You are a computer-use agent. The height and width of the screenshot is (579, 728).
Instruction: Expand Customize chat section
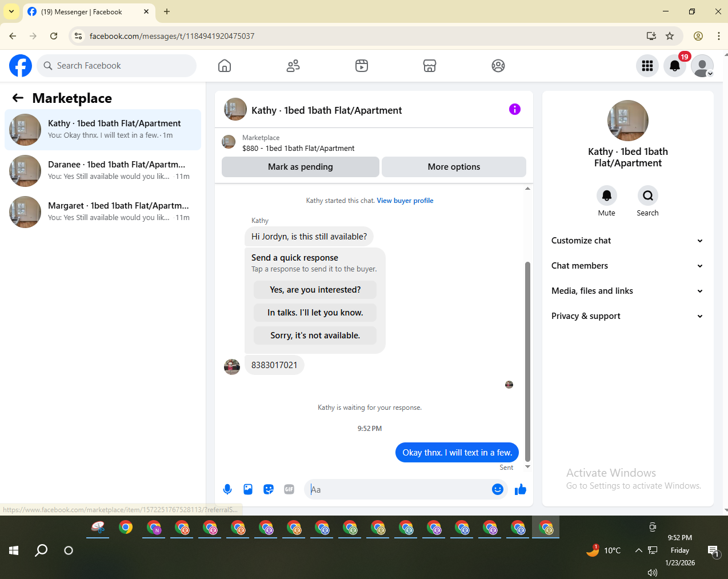(x=627, y=241)
